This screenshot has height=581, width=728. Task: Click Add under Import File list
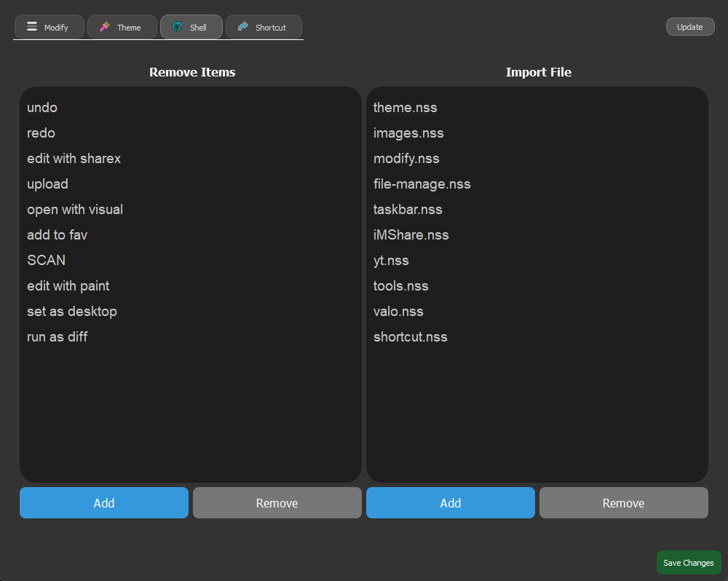[451, 503]
